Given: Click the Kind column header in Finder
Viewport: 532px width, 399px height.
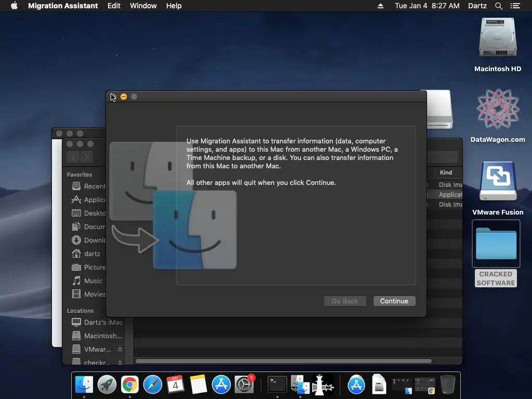Looking at the screenshot, I should 445,172.
